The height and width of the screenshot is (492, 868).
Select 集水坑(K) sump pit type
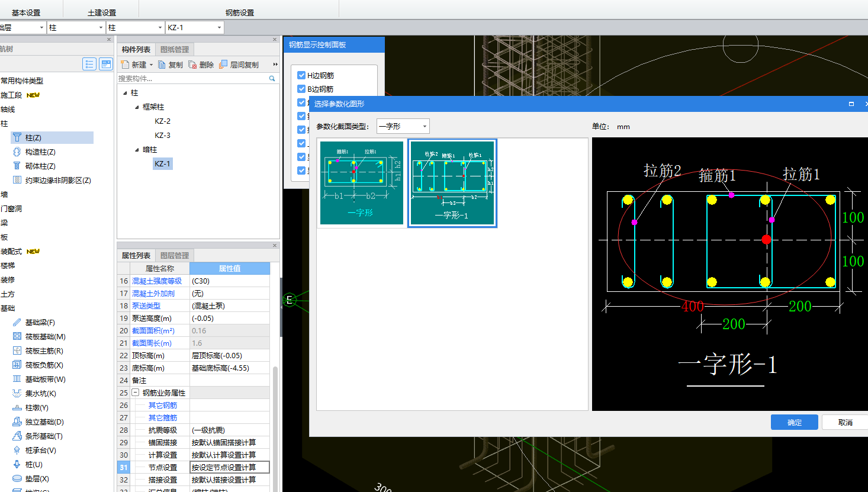pos(34,393)
